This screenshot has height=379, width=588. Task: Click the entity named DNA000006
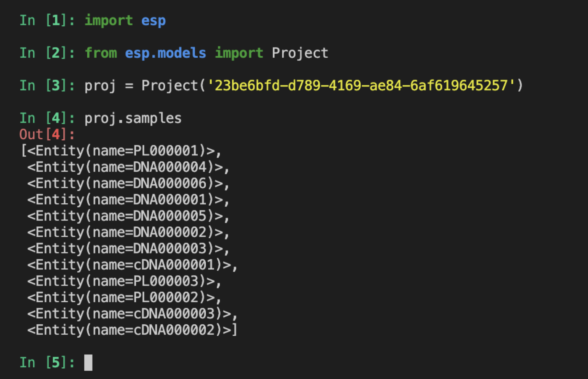click(128, 183)
